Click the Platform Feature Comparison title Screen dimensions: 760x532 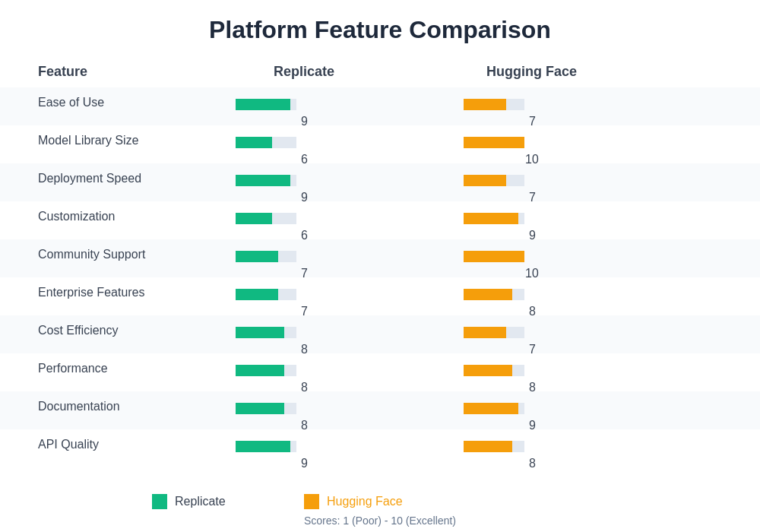point(380,30)
